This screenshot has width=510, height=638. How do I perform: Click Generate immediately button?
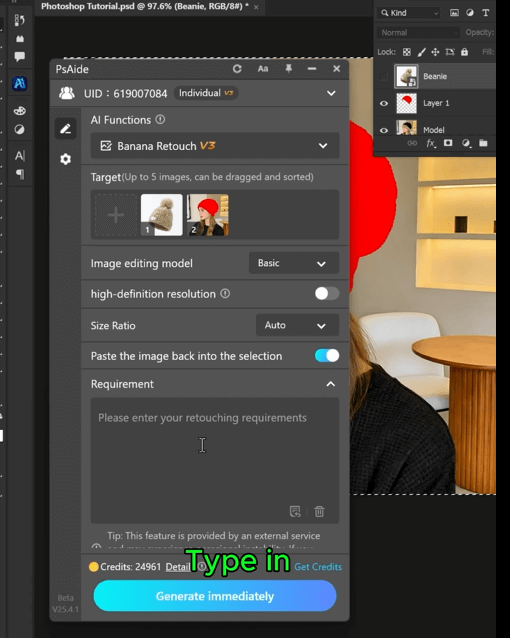(215, 596)
